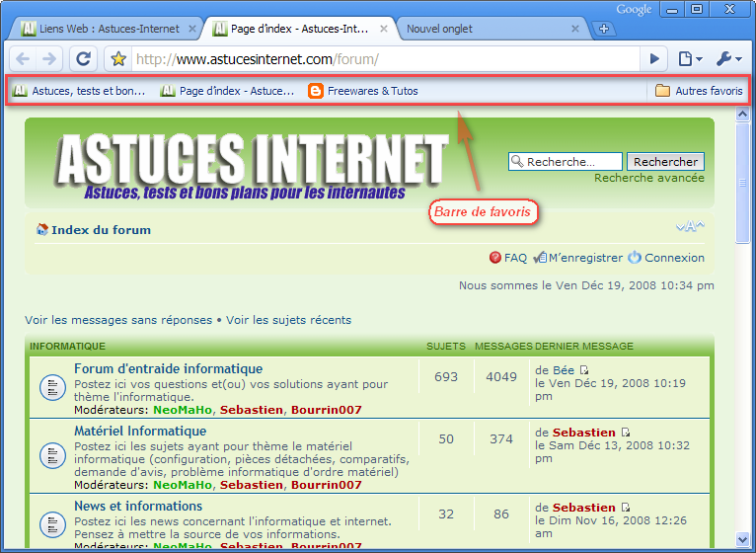Viewport: 756px width, 553px height.
Task: Bookmark this page with the star icon
Action: [x=118, y=59]
